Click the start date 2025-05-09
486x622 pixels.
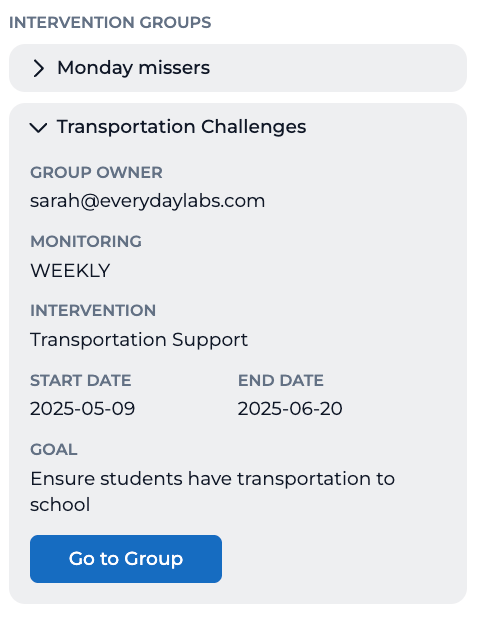[83, 409]
